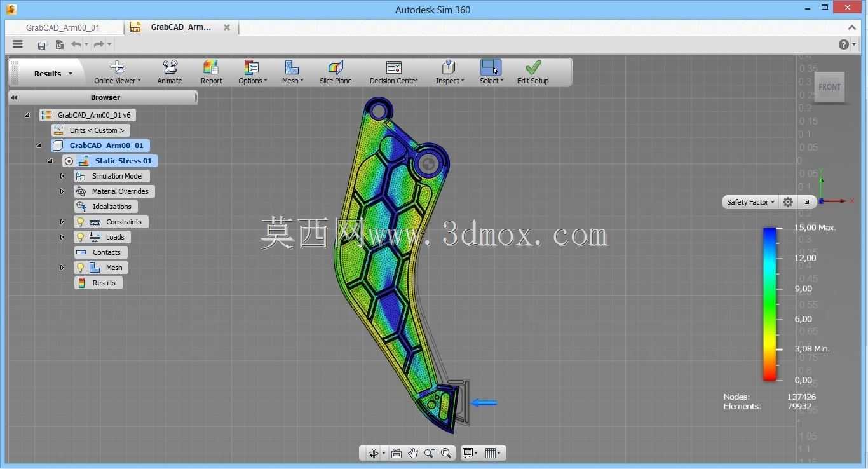Viewport: 868px width, 469px height.
Task: Click the safety factor color bar
Action: tap(770, 304)
